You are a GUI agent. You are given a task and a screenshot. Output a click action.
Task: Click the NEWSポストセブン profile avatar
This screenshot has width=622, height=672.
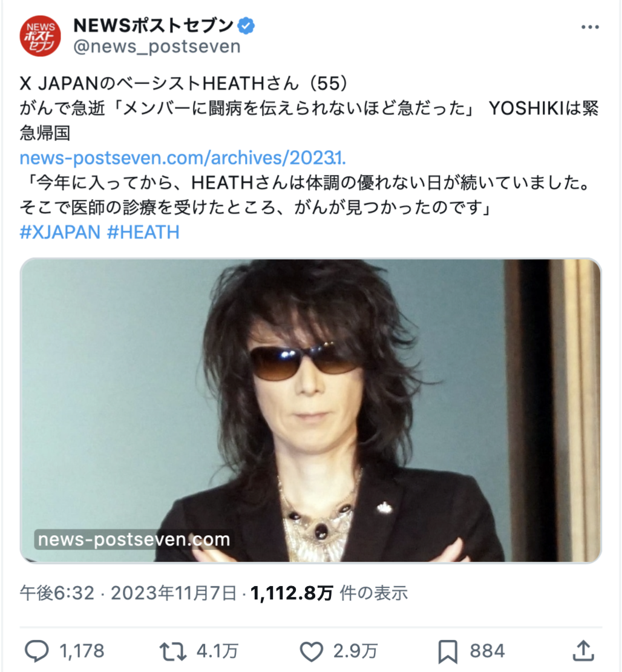click(x=41, y=36)
